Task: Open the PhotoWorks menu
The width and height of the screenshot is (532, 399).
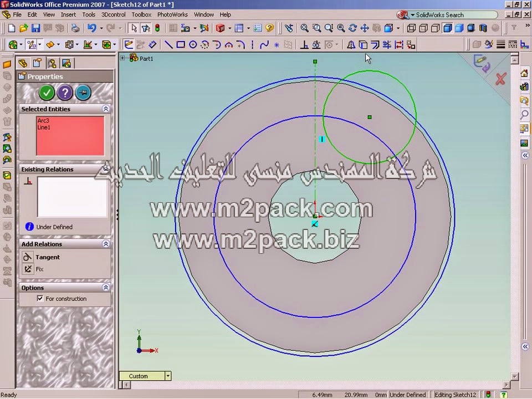Action: pos(172,14)
